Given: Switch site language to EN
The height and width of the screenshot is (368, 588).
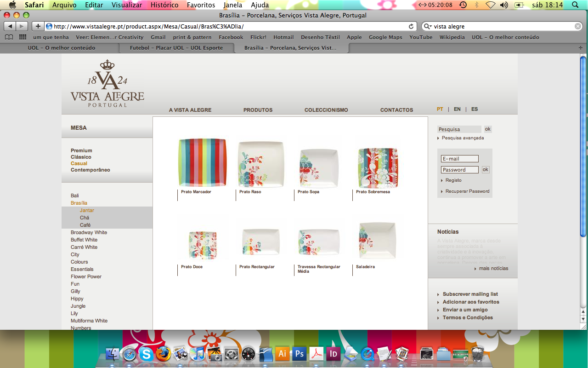Looking at the screenshot, I should tap(457, 109).
